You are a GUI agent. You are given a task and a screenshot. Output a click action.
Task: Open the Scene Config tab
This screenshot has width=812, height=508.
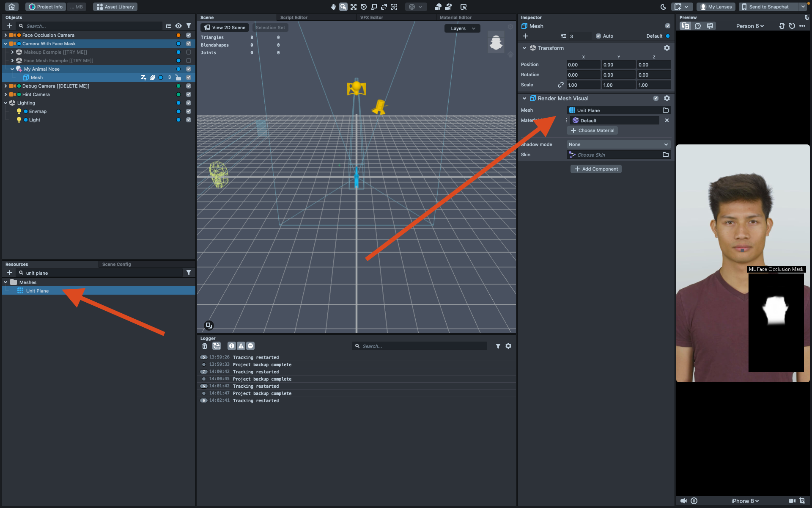click(x=116, y=264)
